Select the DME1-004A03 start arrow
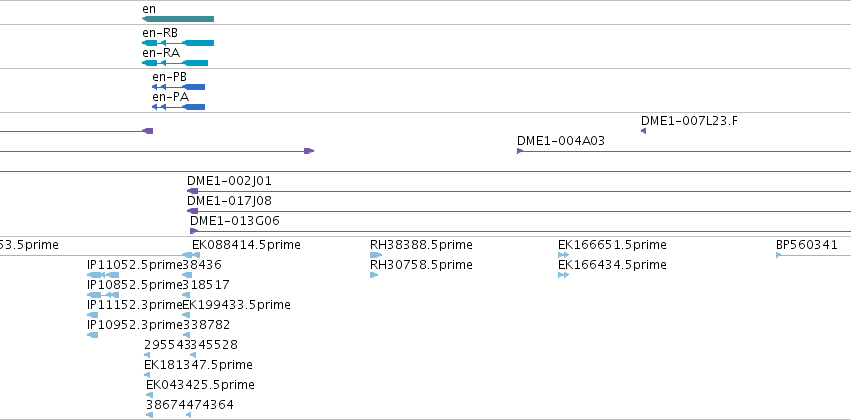Image resolution: width=851 pixels, height=420 pixels. (x=520, y=151)
